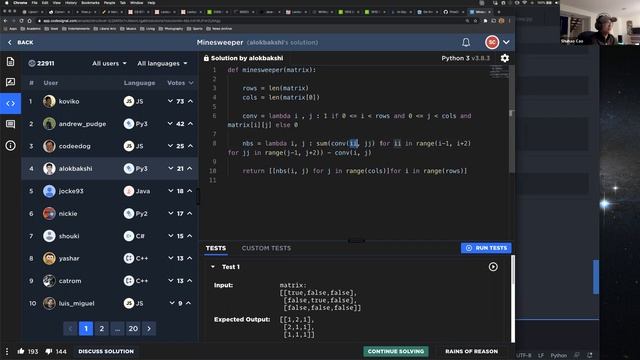Open the comments sidebar icon
The width and height of the screenshot is (640, 360).
tap(11, 124)
